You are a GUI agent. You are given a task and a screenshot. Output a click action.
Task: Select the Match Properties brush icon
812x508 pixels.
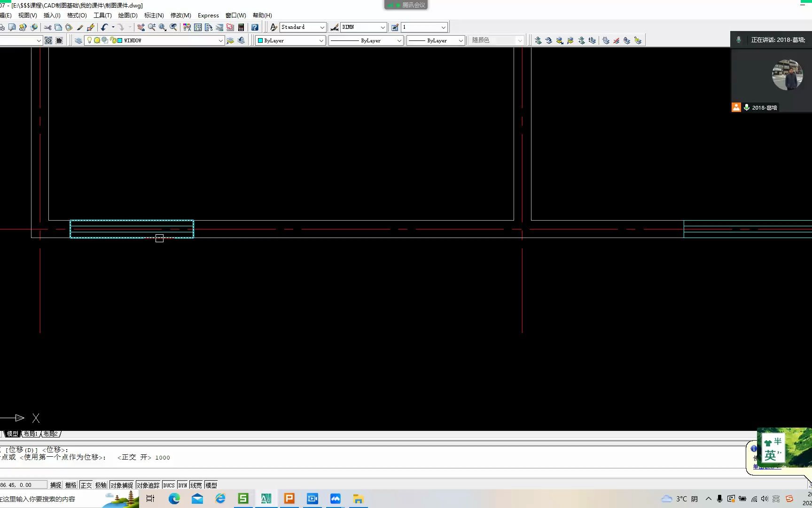tap(80, 27)
